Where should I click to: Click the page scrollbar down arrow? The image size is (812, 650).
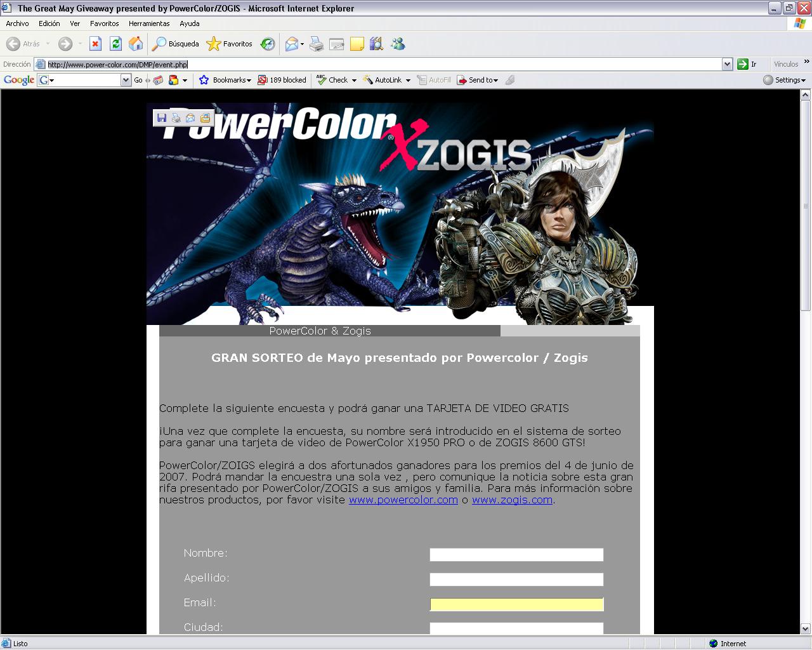coord(806,628)
